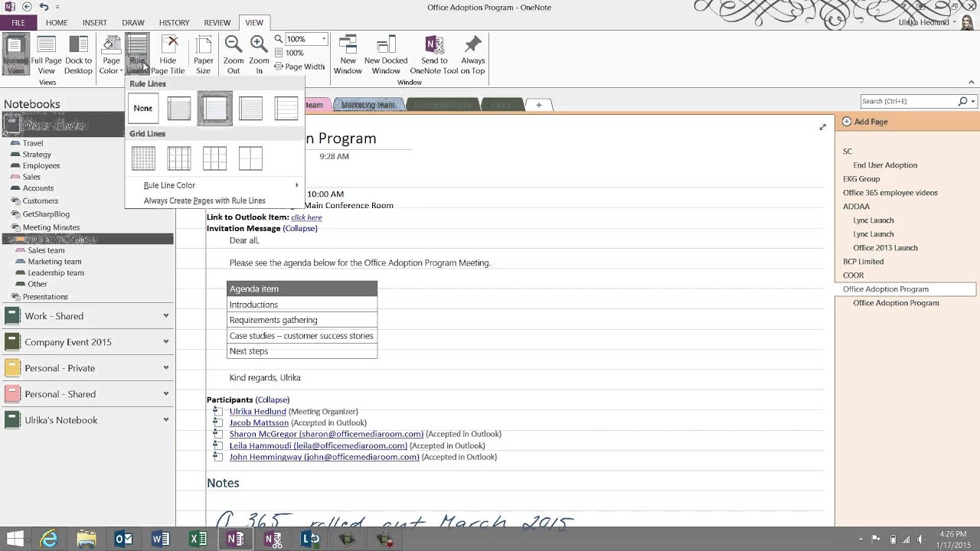Click the New Window icon

tap(348, 44)
